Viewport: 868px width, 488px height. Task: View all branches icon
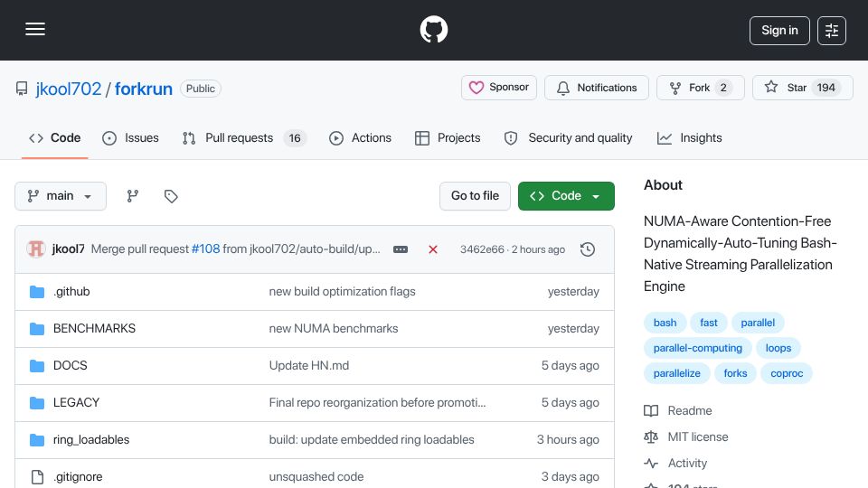click(x=132, y=196)
